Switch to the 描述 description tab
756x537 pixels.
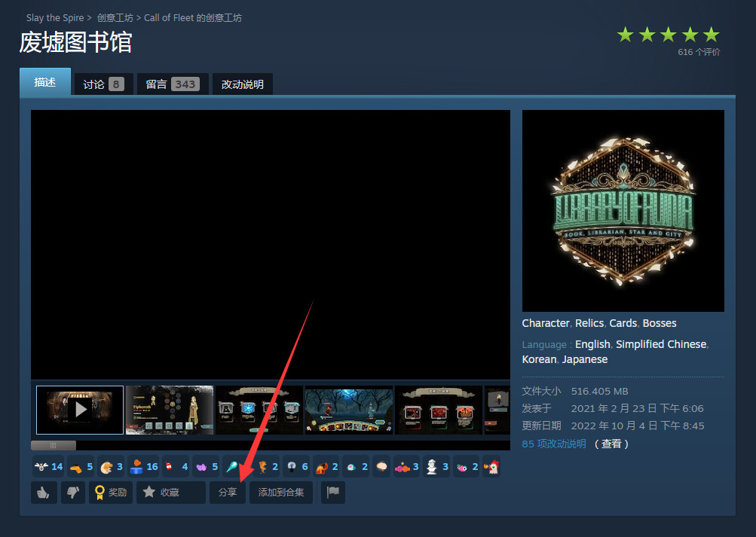tap(44, 82)
